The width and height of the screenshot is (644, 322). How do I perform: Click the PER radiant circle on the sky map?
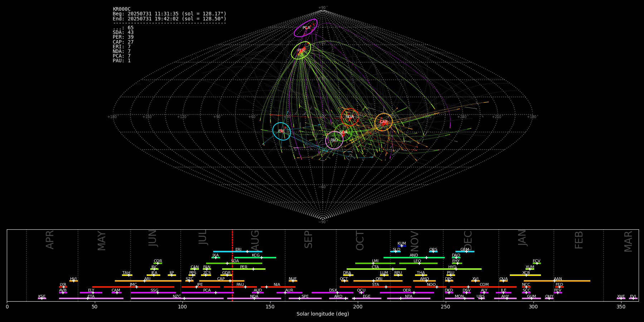tap(301, 50)
